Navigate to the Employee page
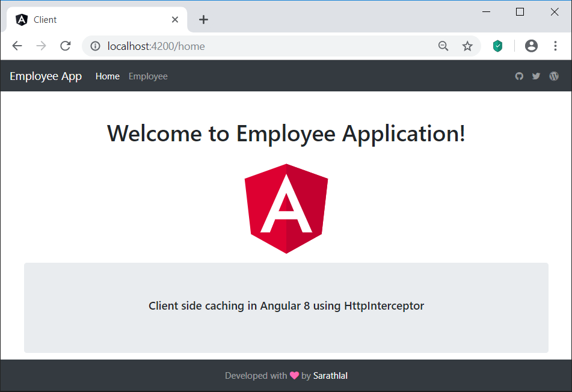The width and height of the screenshot is (572, 392). [x=148, y=76]
